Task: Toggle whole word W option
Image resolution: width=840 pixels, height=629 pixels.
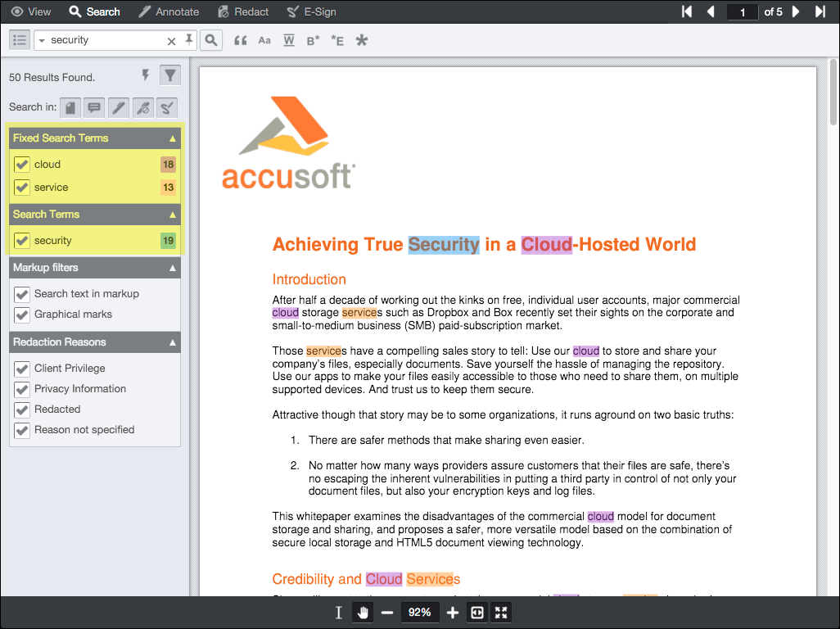Action: [289, 40]
